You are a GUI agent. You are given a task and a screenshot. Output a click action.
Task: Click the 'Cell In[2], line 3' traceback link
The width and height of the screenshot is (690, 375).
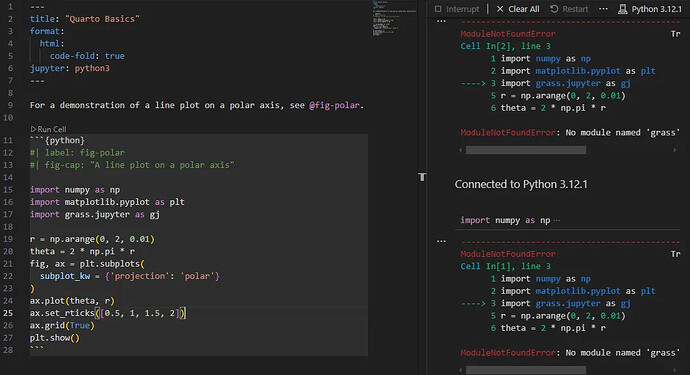[x=505, y=46]
